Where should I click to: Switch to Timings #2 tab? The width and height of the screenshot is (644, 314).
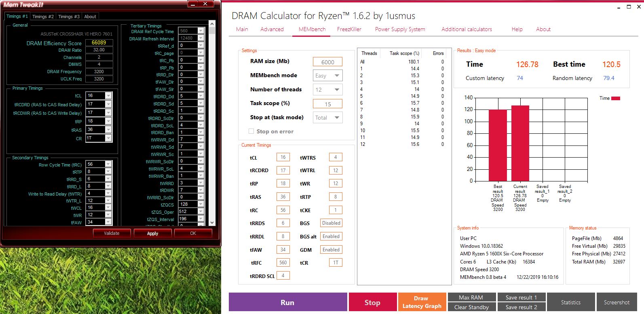pyautogui.click(x=43, y=17)
